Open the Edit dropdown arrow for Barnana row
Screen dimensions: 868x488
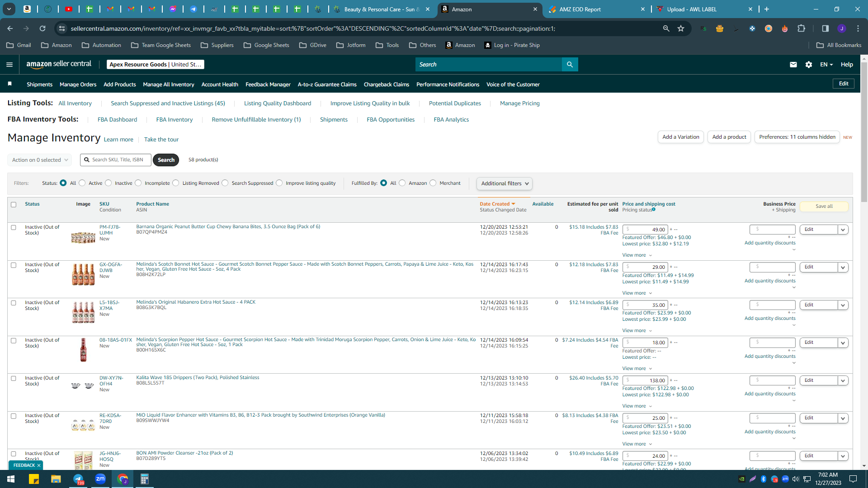(843, 230)
